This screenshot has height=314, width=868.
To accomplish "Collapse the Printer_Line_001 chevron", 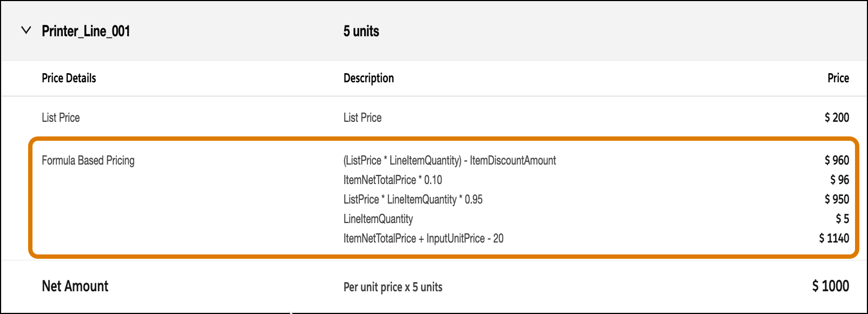I will point(25,30).
